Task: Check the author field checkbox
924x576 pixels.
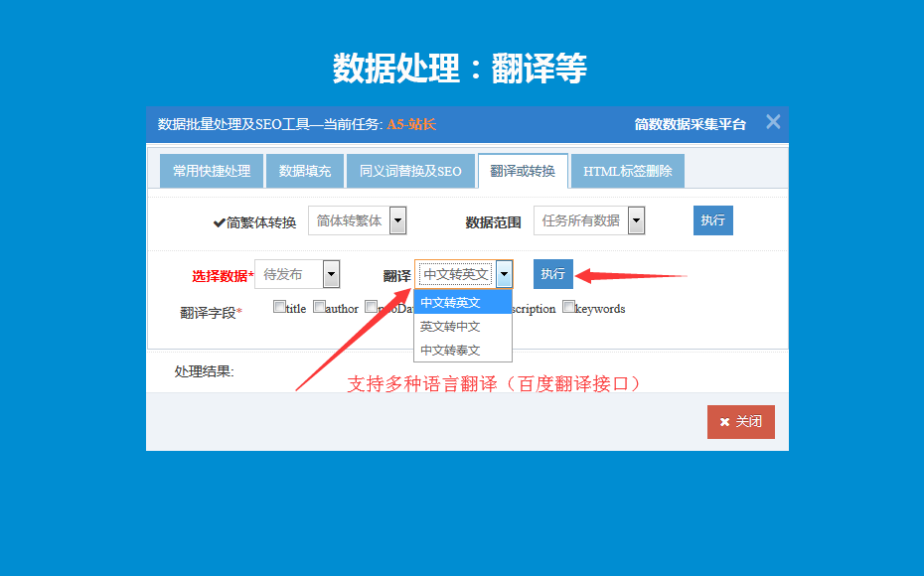Action: (319, 307)
